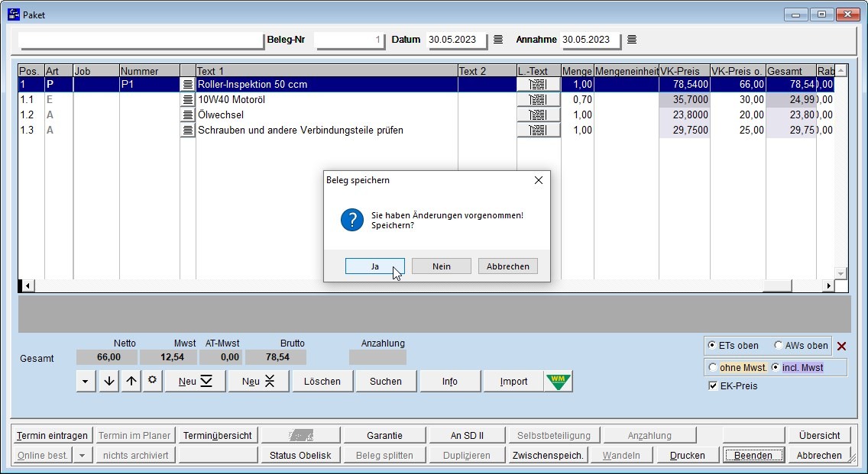
Task: Click the nichts archiviert button
Action: point(136,455)
